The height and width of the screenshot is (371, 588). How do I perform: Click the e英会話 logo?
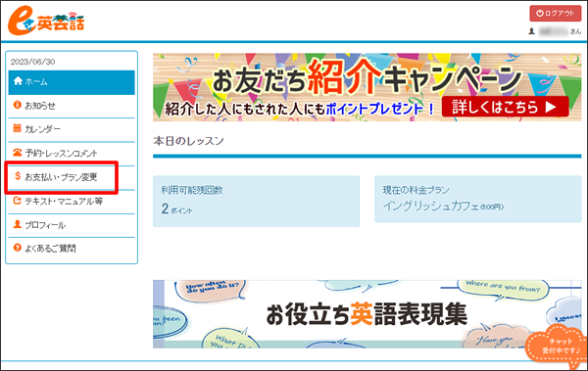(x=46, y=21)
